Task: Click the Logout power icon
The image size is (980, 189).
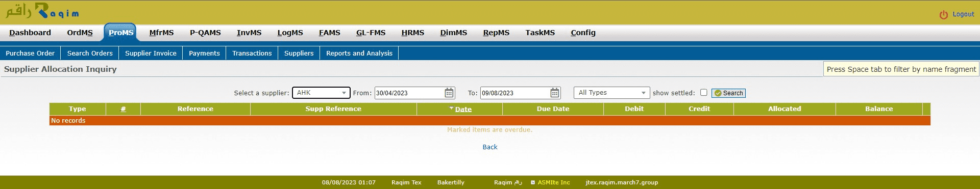Action: click(944, 15)
